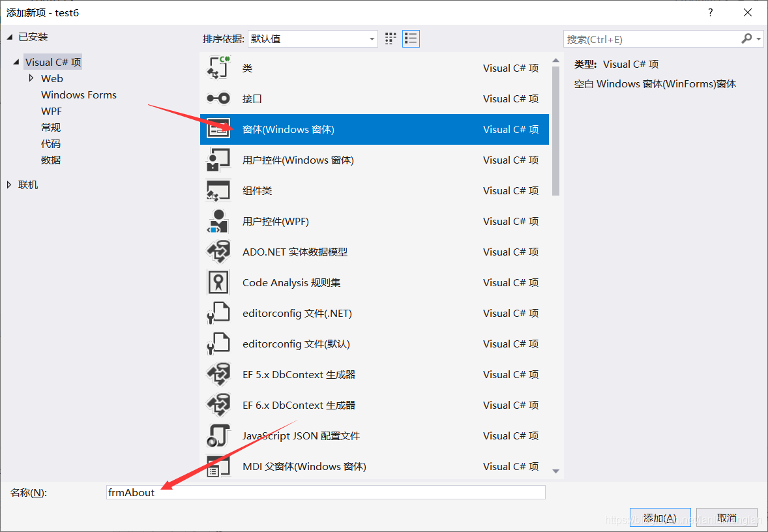768x532 pixels.
Task: Click the search magnifier icon
Action: pyautogui.click(x=746, y=38)
